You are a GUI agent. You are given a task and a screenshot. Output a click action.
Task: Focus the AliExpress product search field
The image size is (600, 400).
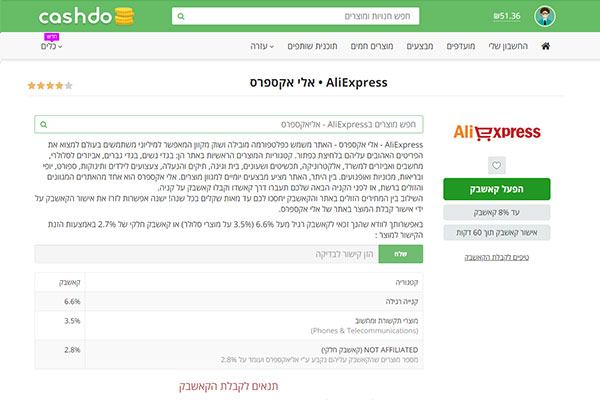[229, 124]
